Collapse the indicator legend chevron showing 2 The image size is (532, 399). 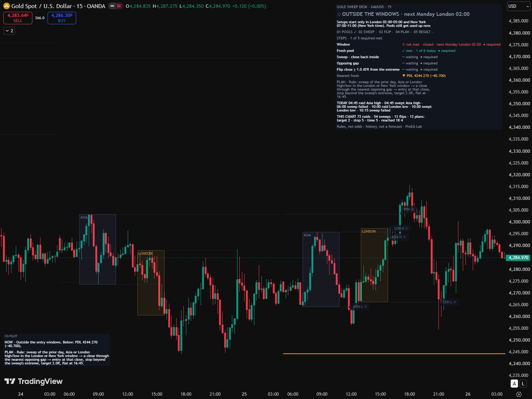(9, 31)
